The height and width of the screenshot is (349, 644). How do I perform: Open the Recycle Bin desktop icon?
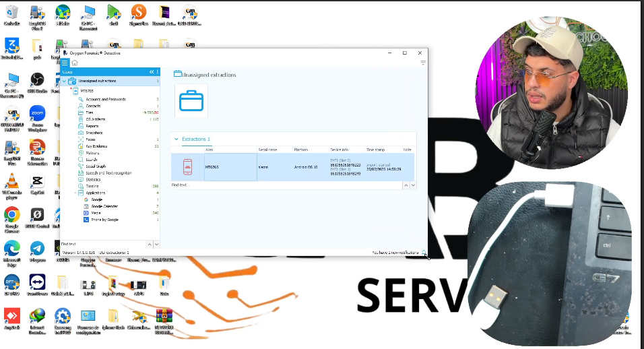tap(12, 15)
